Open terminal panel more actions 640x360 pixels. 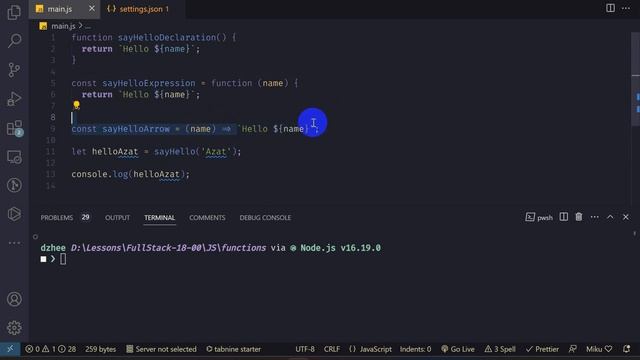pyautogui.click(x=595, y=217)
